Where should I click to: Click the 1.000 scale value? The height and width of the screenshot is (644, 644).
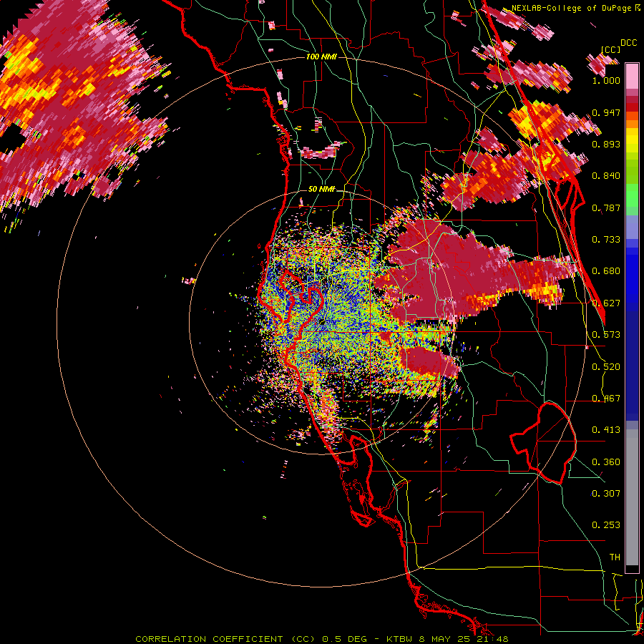pyautogui.click(x=606, y=80)
